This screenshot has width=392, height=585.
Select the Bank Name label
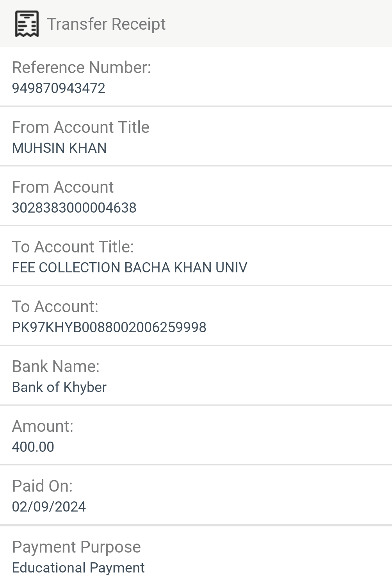tap(56, 367)
